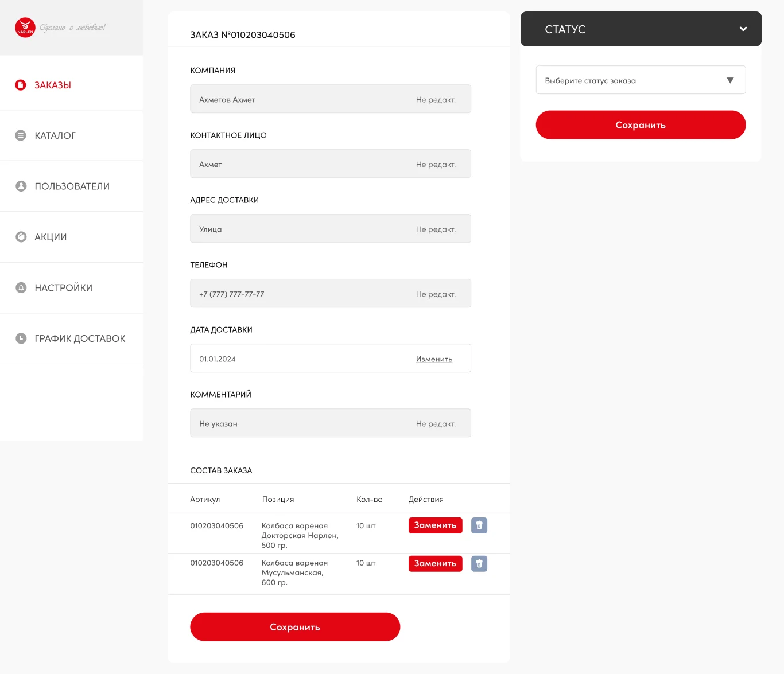Click the КАТАЛОГ list icon
This screenshot has height=674, width=784.
[x=21, y=135]
